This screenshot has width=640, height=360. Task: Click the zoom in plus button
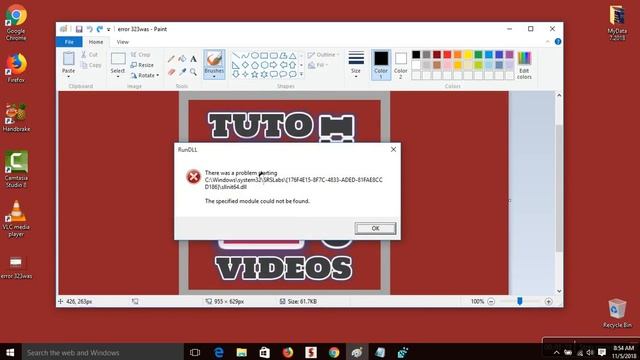pyautogui.click(x=548, y=302)
